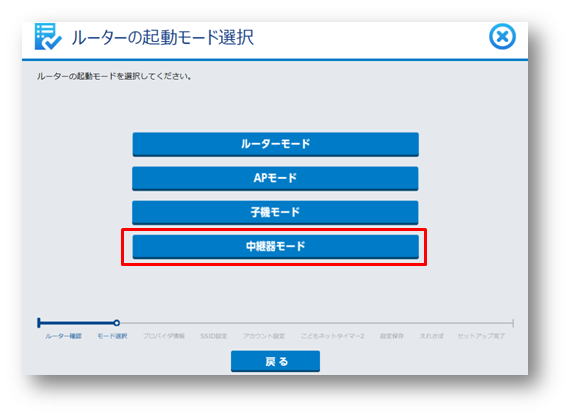The height and width of the screenshot is (417, 570).
Task: Click the progress circle marker at モード選択
Action: [x=116, y=322]
